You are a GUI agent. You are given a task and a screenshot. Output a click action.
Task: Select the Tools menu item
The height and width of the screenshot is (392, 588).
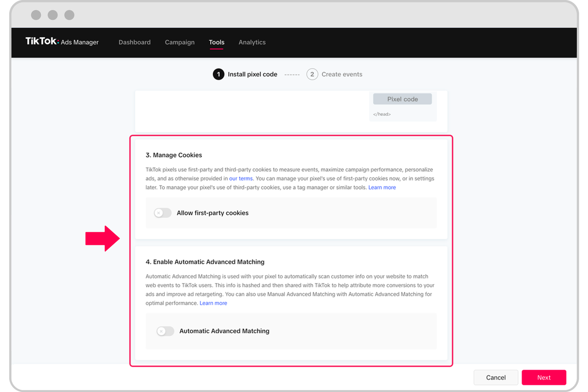[x=216, y=42]
